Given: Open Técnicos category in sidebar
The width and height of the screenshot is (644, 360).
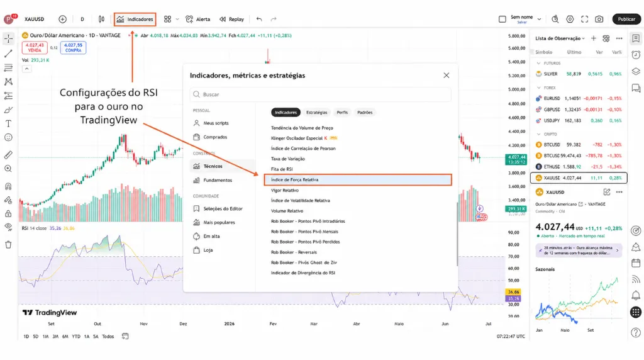Looking at the screenshot, I should [x=222, y=166].
